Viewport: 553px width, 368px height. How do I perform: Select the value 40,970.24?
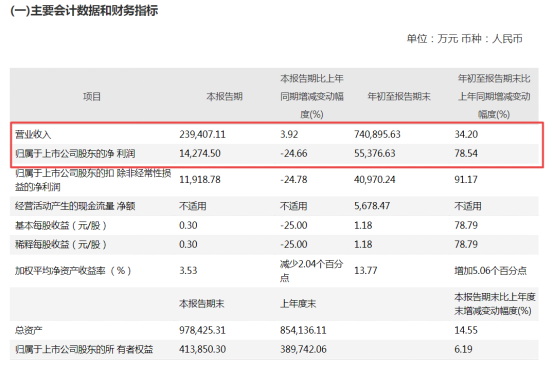point(375,180)
